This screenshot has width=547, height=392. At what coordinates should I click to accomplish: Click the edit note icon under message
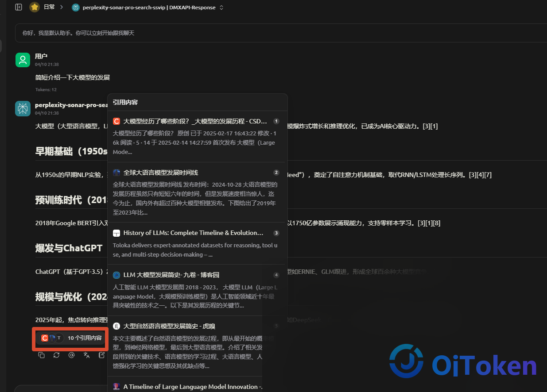[x=102, y=355]
